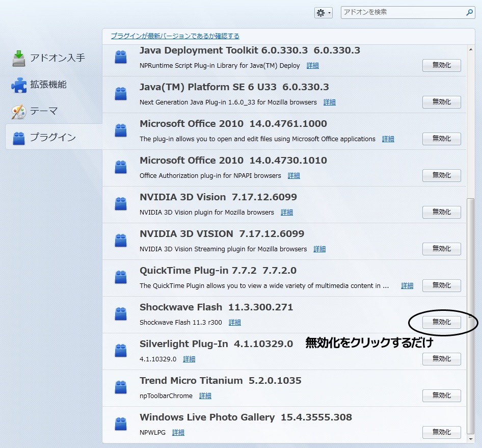Open plugin update check link at top
The image size is (482, 448).
pos(175,36)
